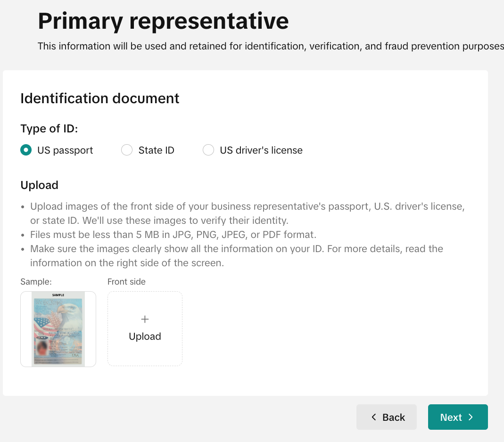The width and height of the screenshot is (504, 442).
Task: Click the "Sample:" label above passport image
Action: [x=36, y=282]
